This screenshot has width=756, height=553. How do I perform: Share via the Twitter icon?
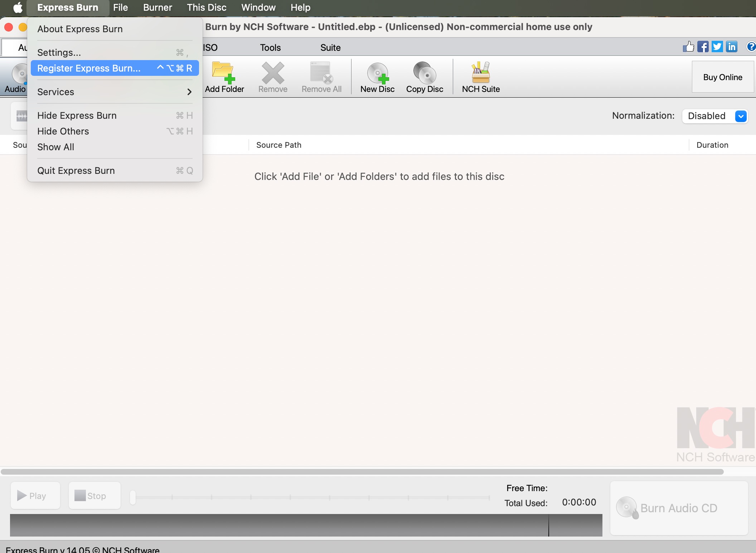click(x=717, y=47)
